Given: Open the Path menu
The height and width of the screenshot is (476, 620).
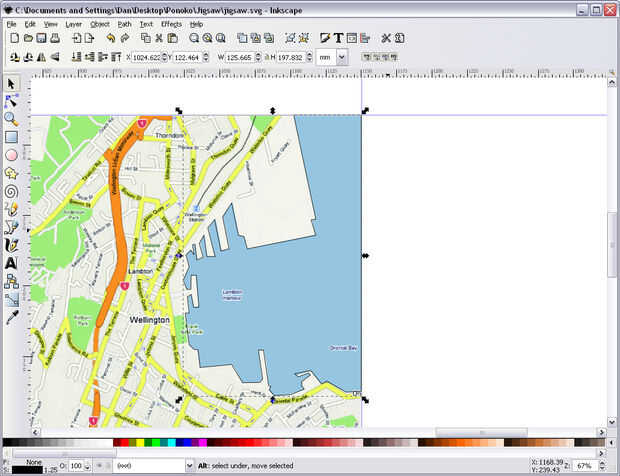Looking at the screenshot, I should pyautogui.click(x=125, y=24).
